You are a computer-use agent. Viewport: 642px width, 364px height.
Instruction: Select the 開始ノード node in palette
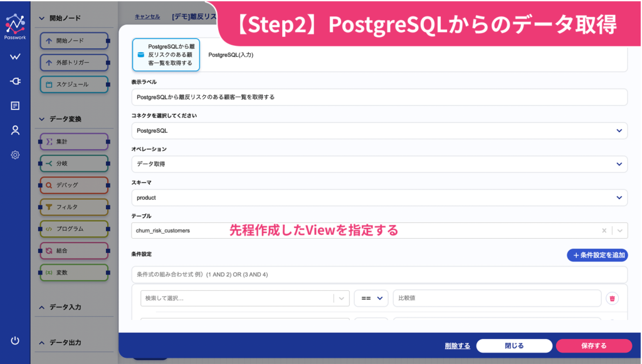74,41
